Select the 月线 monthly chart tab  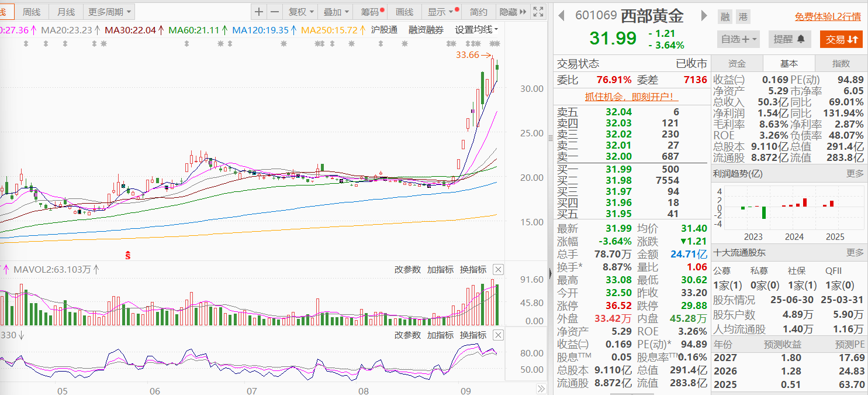[x=66, y=12]
